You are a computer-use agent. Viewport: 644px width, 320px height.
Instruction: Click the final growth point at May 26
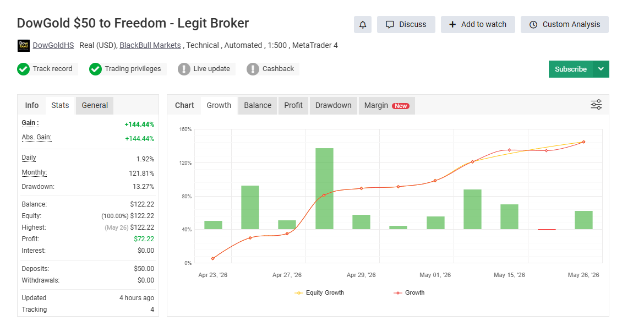[583, 142]
